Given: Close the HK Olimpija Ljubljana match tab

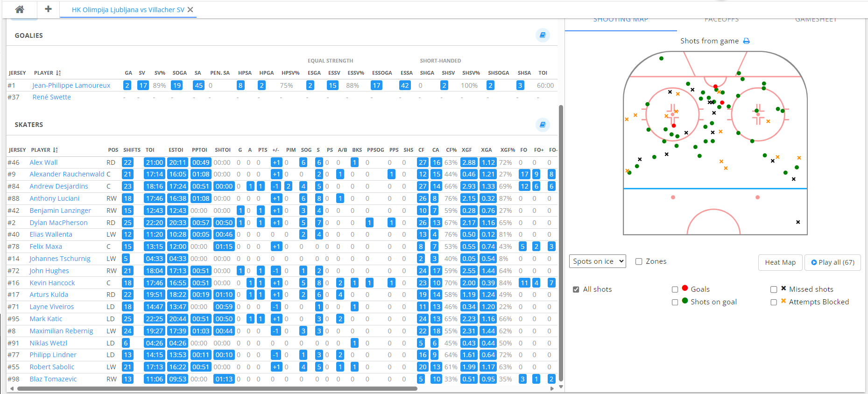Looking at the screenshot, I should [x=191, y=10].
